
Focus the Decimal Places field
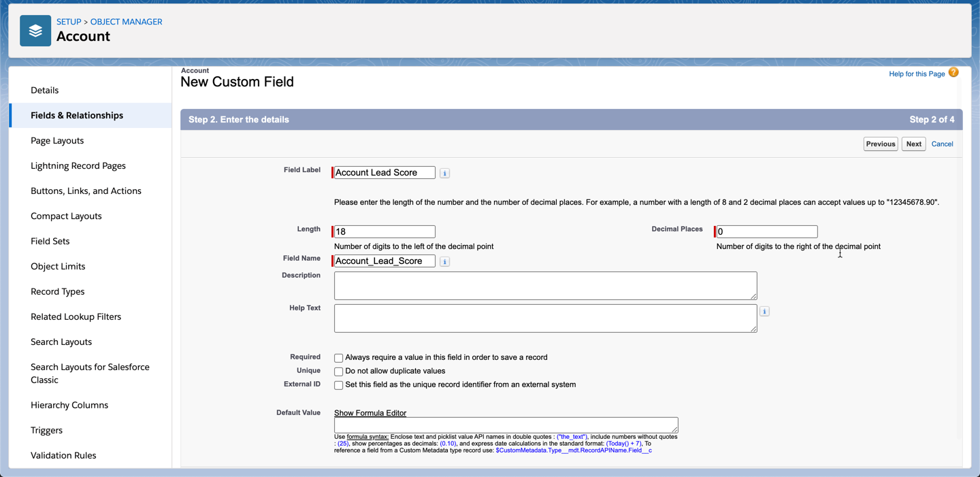tap(766, 232)
